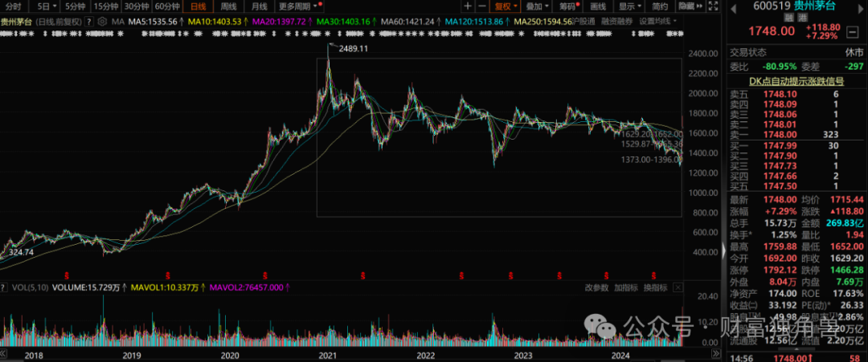
Task: Click 隐藏 to hide side panel
Action: point(690,6)
